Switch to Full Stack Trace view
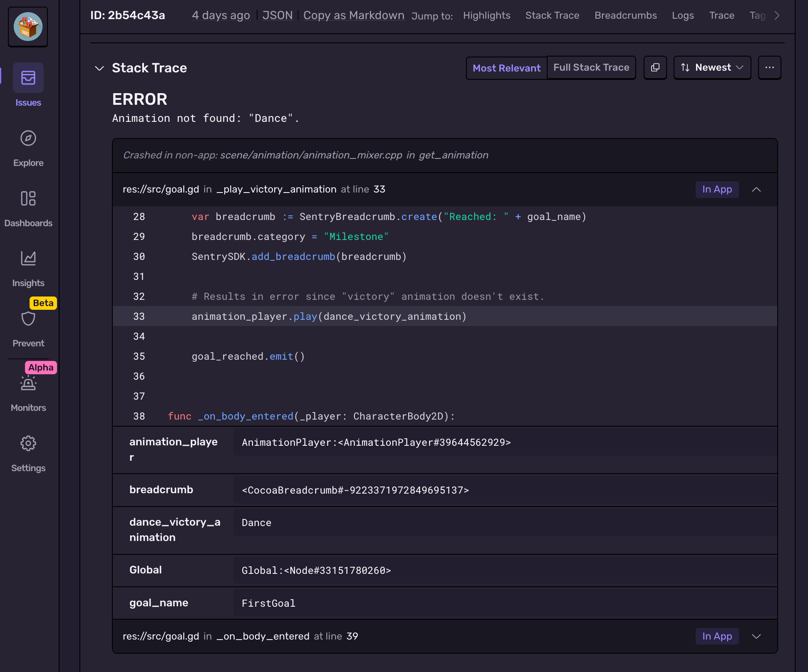Screen dimensions: 808x672 tap(591, 67)
